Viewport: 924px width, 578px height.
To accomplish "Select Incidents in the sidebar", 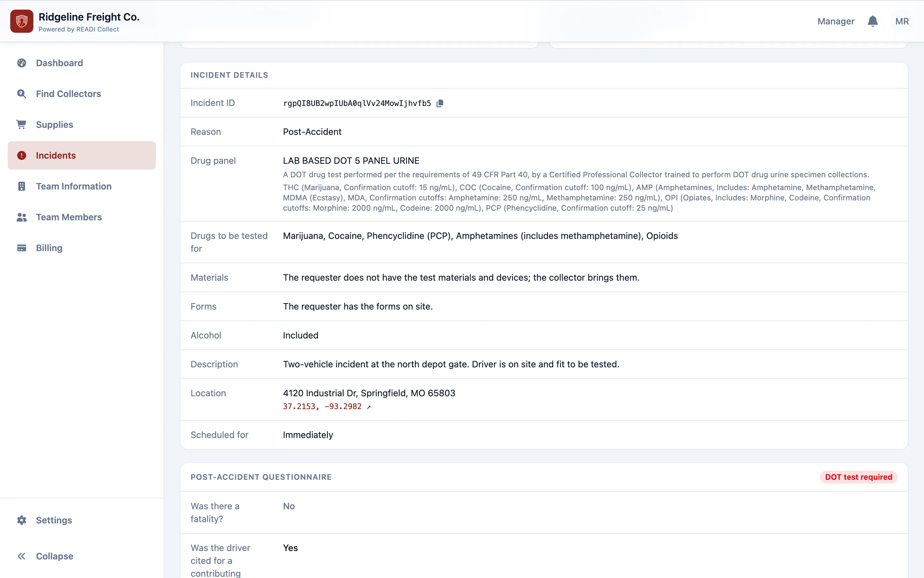I will (82, 156).
